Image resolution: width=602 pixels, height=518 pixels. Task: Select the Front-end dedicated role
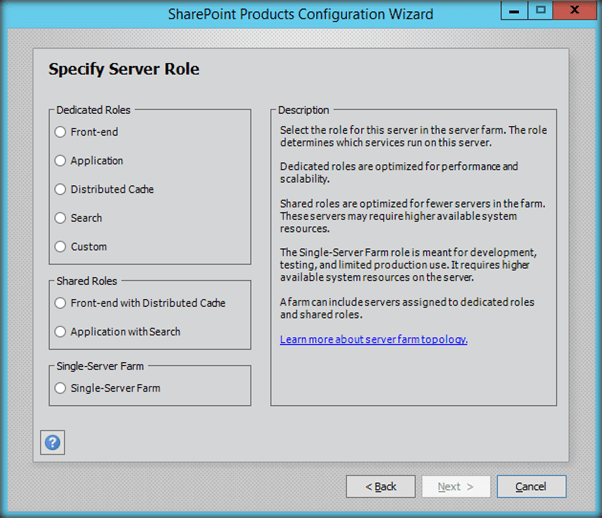[61, 132]
